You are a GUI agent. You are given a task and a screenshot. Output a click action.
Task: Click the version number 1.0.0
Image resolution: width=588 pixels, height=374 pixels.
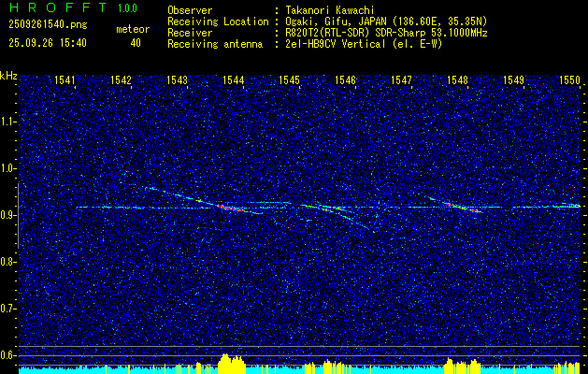(x=127, y=8)
